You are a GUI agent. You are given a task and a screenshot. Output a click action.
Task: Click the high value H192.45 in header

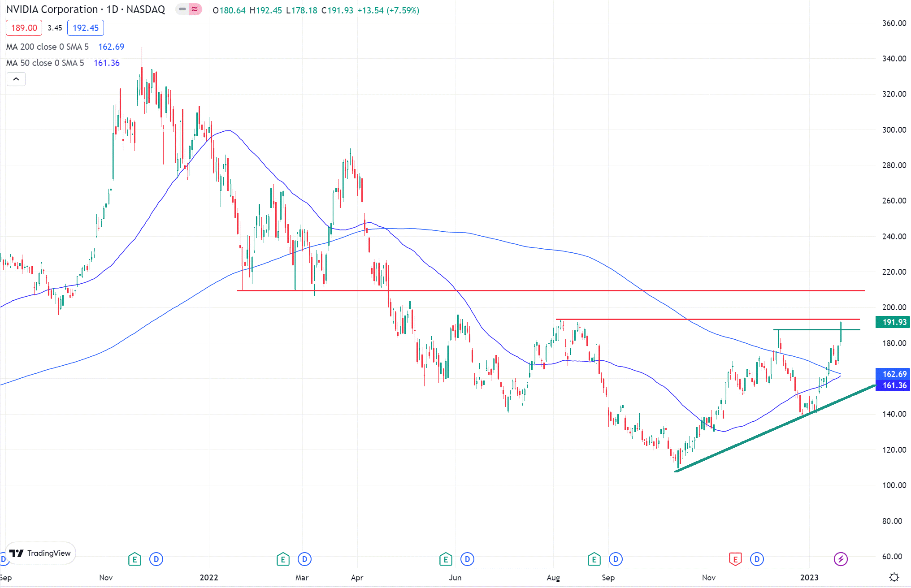265,10
